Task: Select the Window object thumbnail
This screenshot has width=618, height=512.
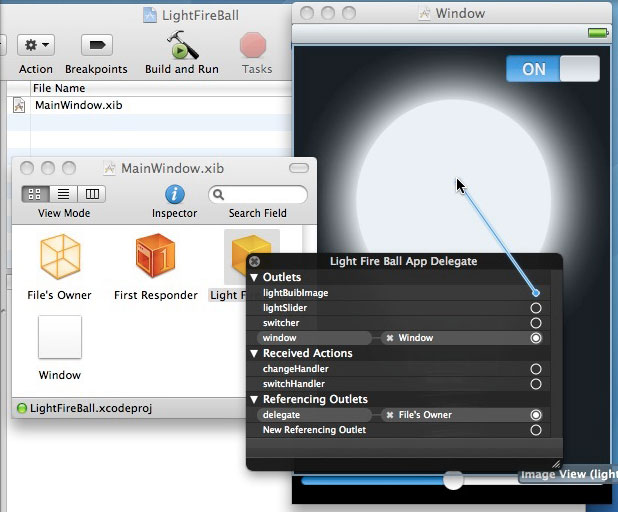Action: (x=60, y=337)
